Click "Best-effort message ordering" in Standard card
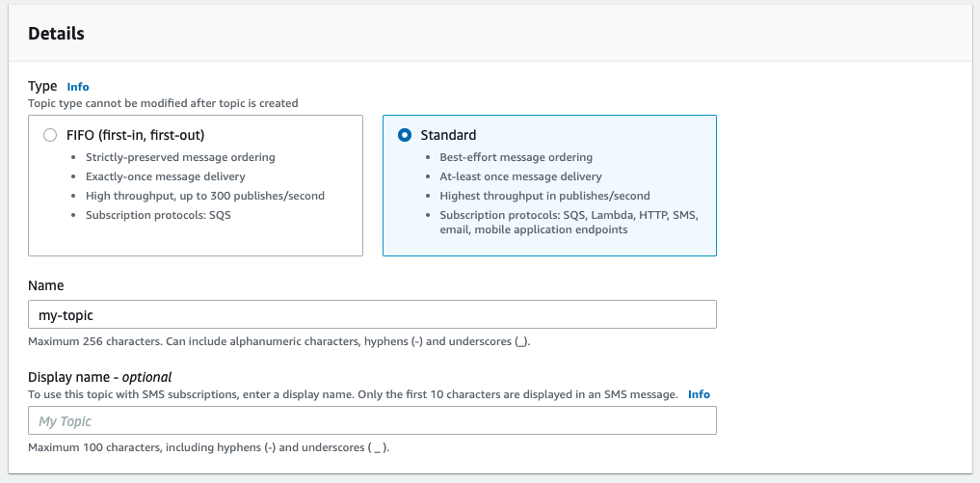The height and width of the screenshot is (483, 980). tap(516, 157)
